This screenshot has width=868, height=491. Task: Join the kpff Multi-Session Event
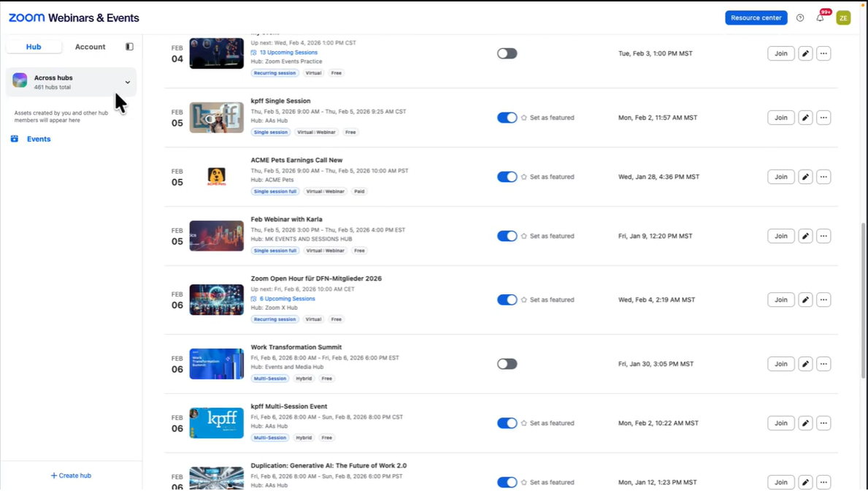pos(781,423)
